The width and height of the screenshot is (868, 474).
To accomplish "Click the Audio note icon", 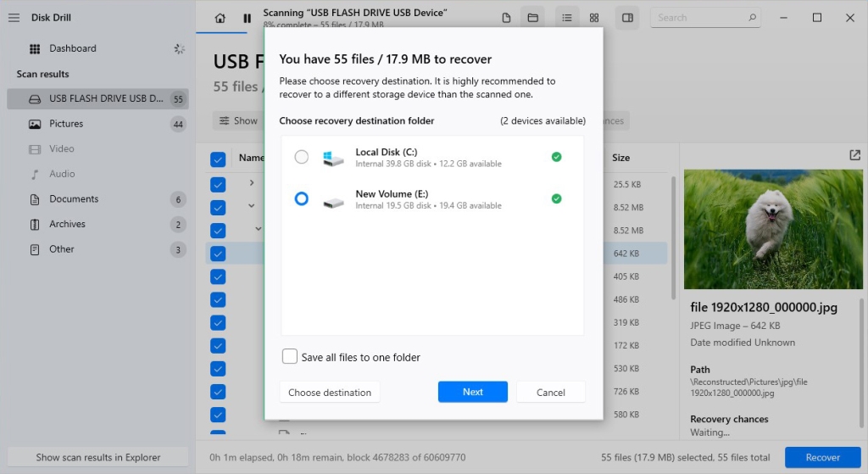I will click(34, 175).
